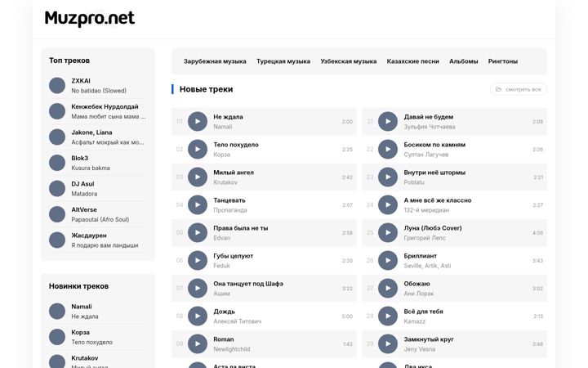Click the смотреть все button

pos(519,89)
